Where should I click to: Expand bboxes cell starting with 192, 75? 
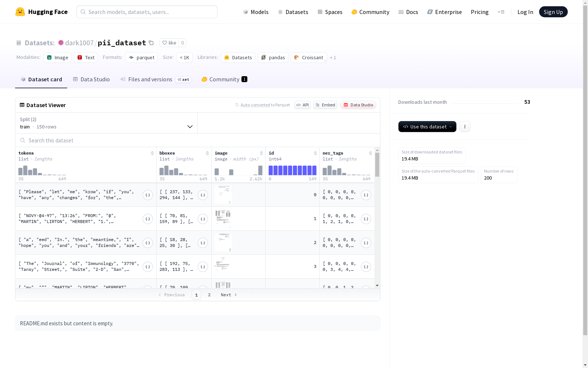click(x=203, y=267)
